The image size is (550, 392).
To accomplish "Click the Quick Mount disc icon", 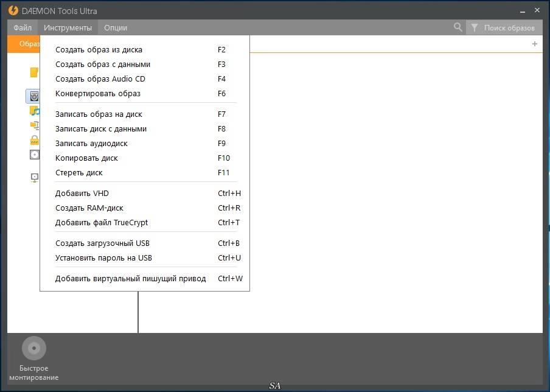I will 34,348.
